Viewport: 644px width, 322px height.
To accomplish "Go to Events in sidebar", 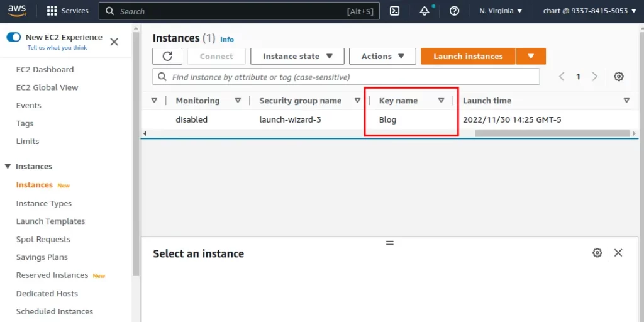I will click(28, 106).
